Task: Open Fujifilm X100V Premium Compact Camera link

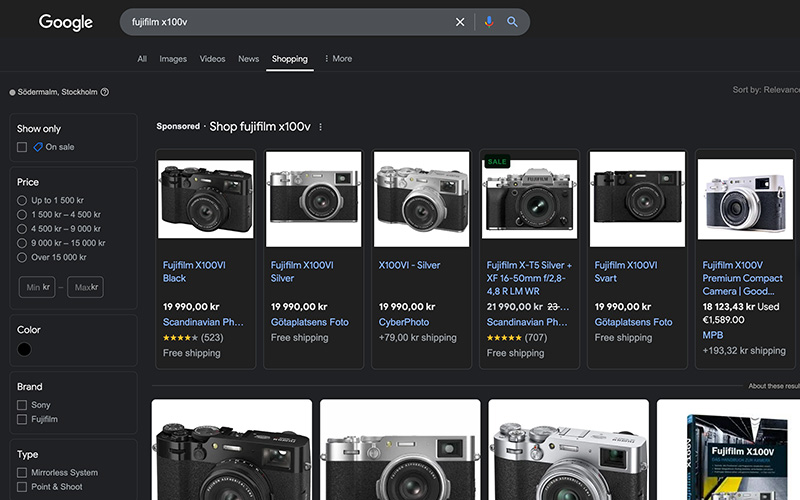Action: (742, 278)
